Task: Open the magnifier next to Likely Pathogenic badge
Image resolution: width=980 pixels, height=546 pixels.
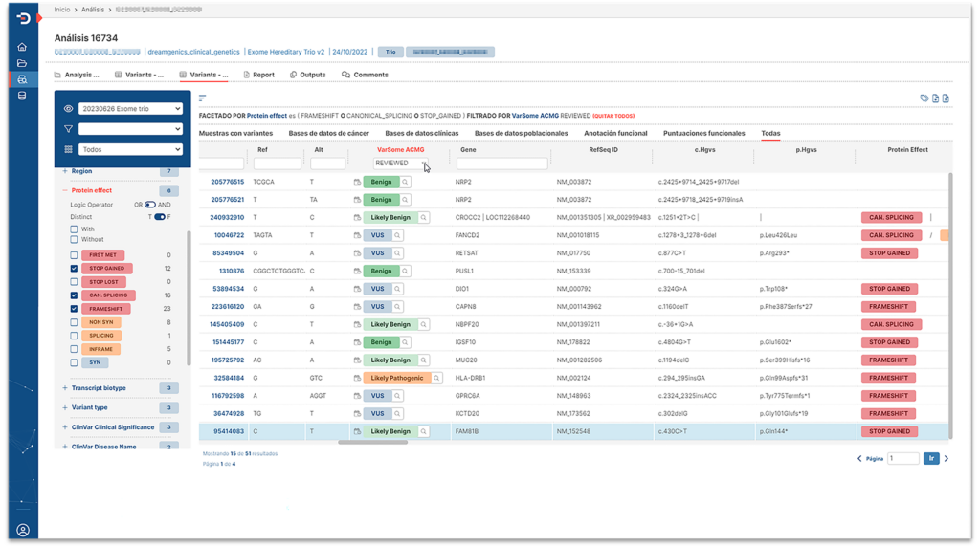Action: 436,378
